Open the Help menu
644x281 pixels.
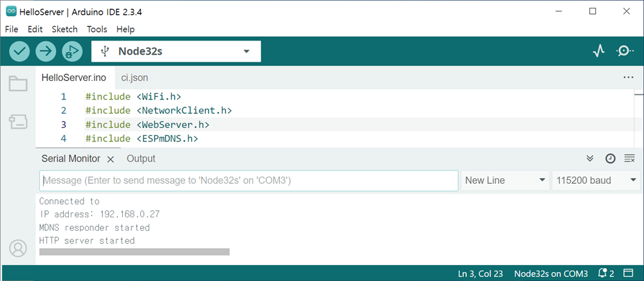pos(125,29)
